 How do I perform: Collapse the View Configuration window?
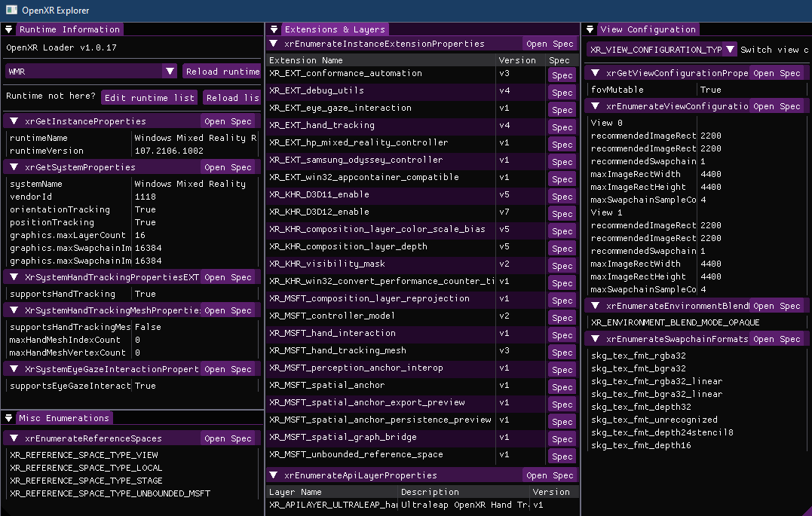[x=590, y=29]
